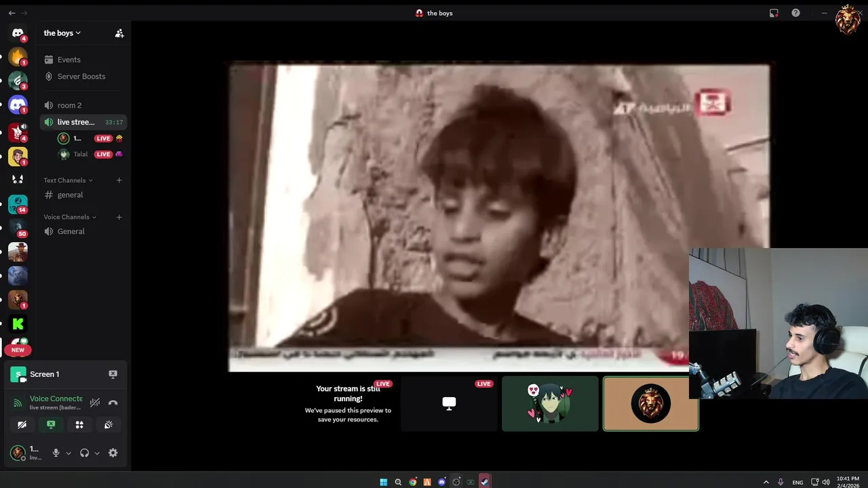Select the paused stream preview tile
868x488 pixels.
pyautogui.click(x=348, y=404)
